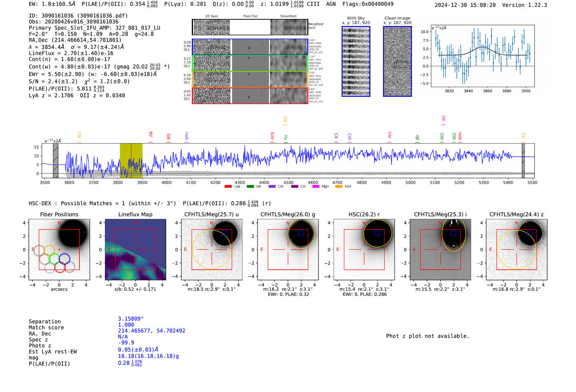Viewport: 576px width, 392px height.
Task: Click the red NV line marker
Action: pos(151,137)
